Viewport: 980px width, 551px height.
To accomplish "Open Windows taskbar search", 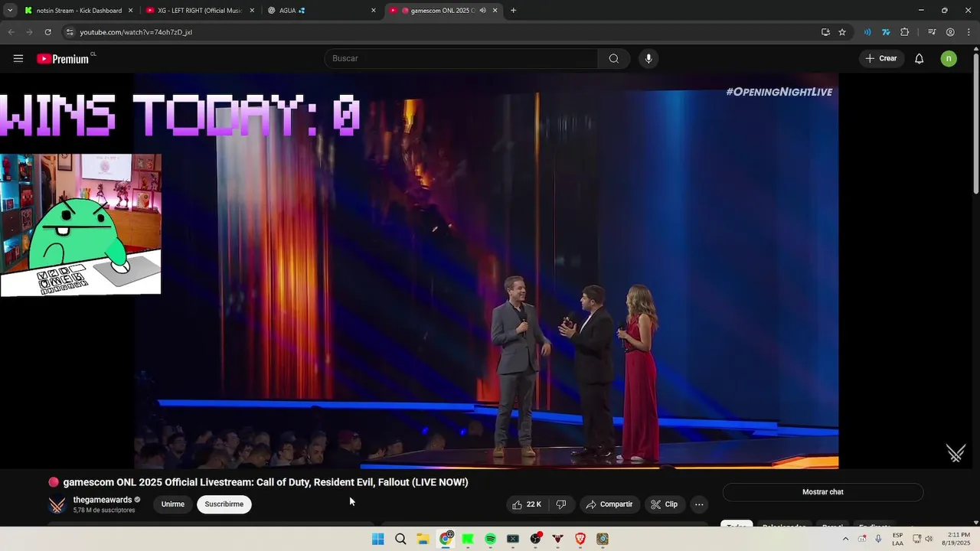I will [400, 540].
